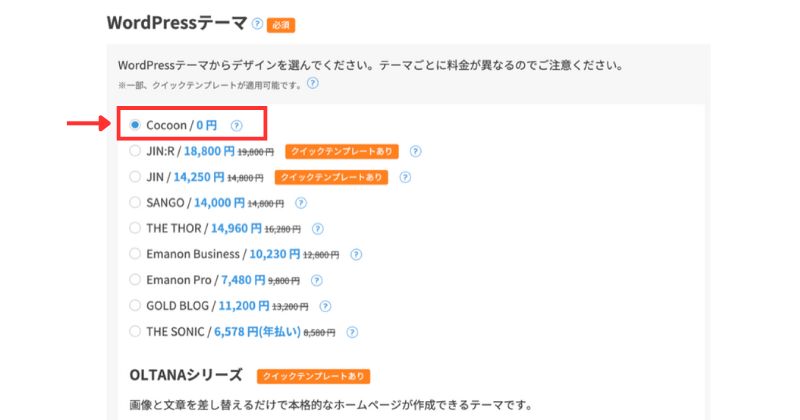Open help icon beside クイックテンプレート note

click(313, 85)
